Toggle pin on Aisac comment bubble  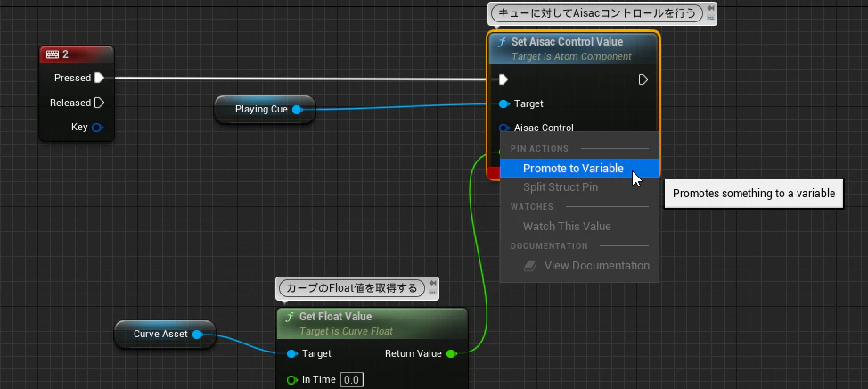point(710,8)
